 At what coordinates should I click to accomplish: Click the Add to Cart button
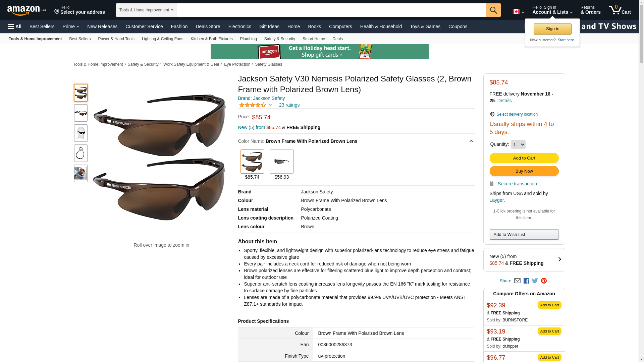pyautogui.click(x=524, y=158)
